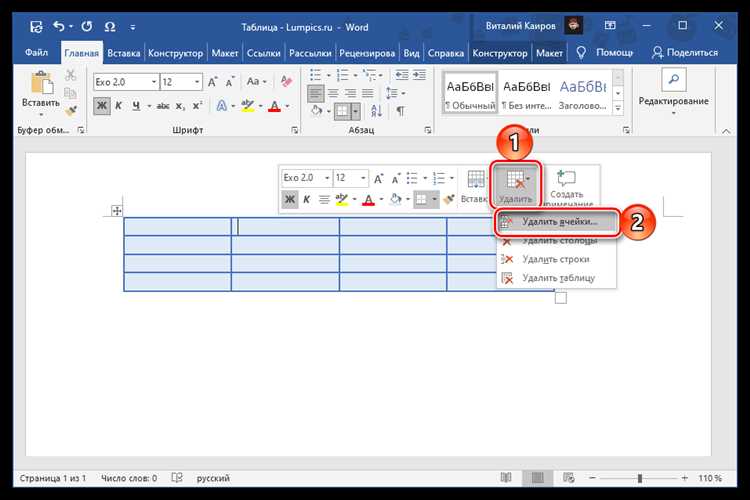
Task: Click the Save icon in title bar
Action: click(x=36, y=27)
